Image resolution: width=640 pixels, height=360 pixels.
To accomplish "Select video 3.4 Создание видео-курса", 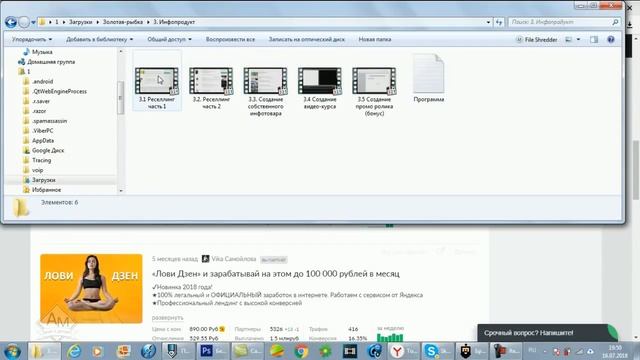I will coord(320,87).
